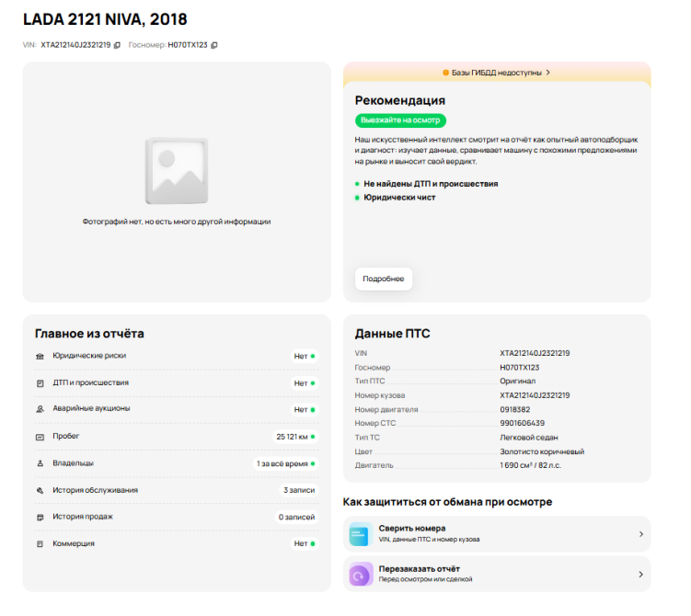This screenshot has height=616, width=691.
Task: Click the ДТП и происшествия icon
Action: coord(40,383)
